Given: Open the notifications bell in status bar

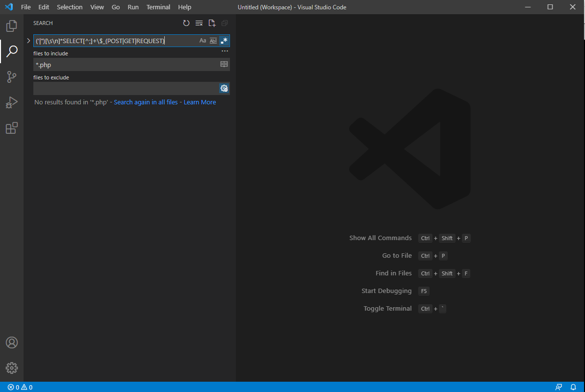Looking at the screenshot, I should pos(573,387).
